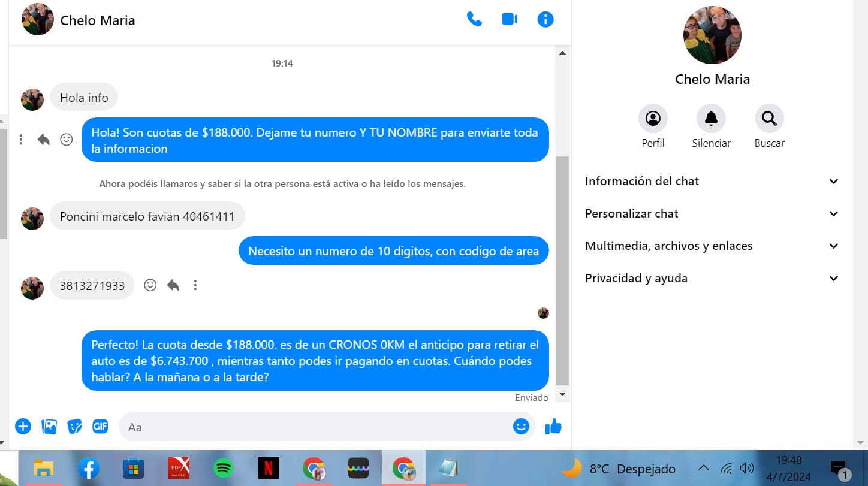868x486 pixels.
Task: Open the plus more actions icon
Action: [23, 427]
